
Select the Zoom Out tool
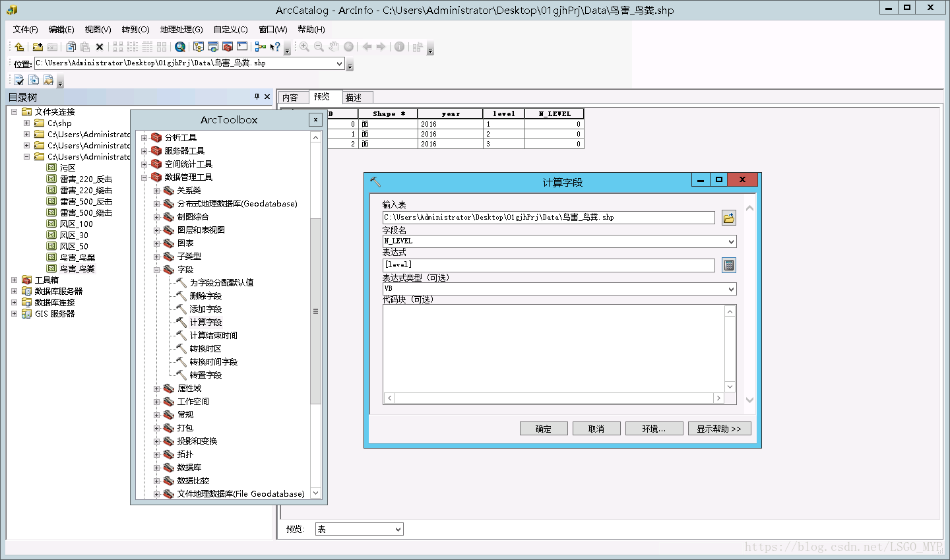[319, 47]
